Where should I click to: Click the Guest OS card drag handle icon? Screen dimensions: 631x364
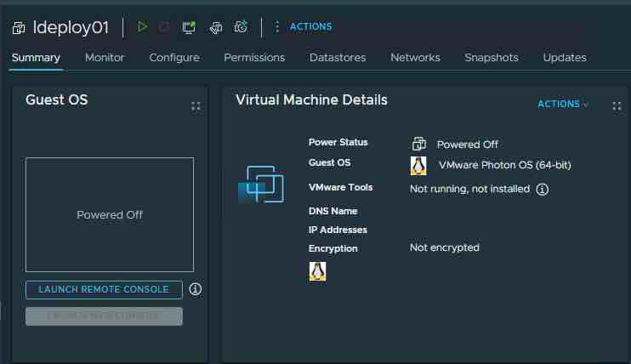pos(196,105)
